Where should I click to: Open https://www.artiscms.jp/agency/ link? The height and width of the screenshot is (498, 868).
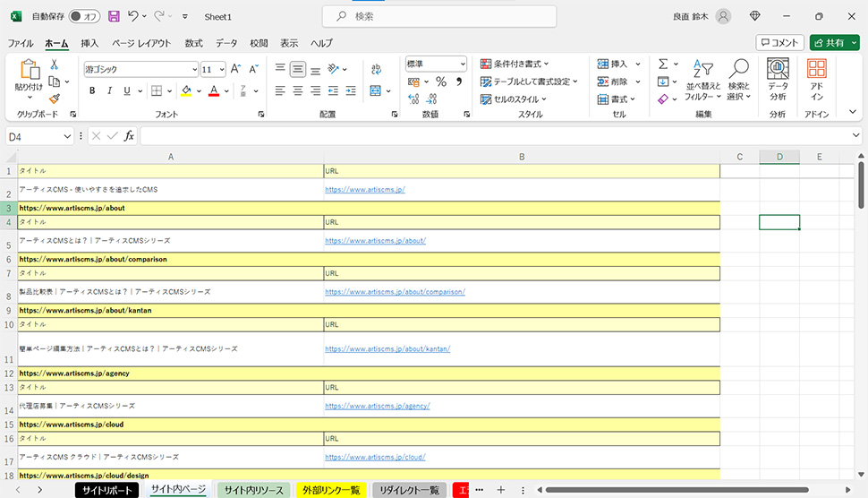pos(378,406)
